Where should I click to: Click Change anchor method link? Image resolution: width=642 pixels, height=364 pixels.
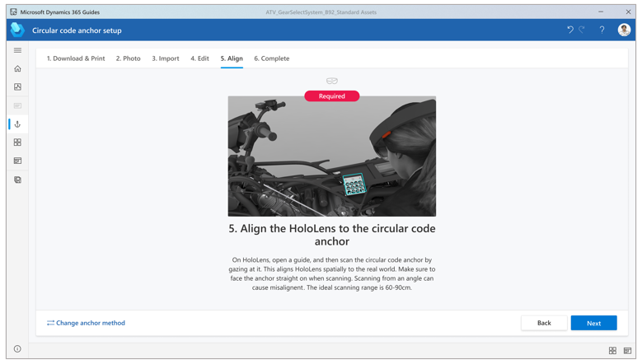click(86, 323)
